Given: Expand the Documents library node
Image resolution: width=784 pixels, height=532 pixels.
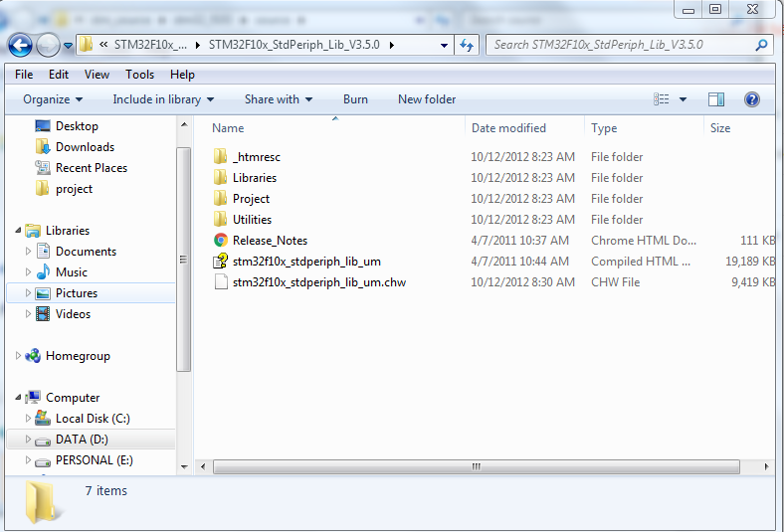Looking at the screenshot, I should [x=28, y=252].
